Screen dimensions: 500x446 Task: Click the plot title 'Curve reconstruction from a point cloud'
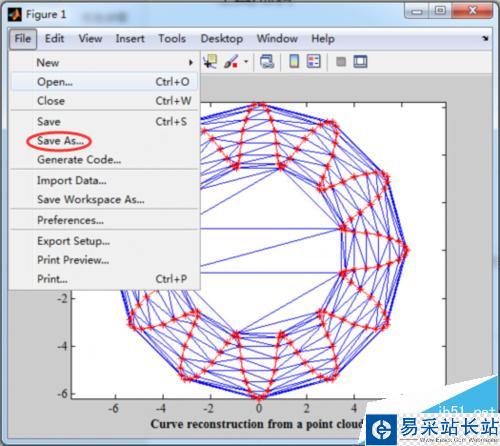point(257,424)
